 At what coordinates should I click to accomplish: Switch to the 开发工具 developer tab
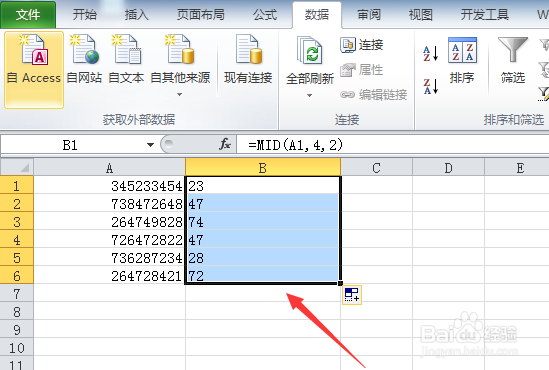[485, 15]
